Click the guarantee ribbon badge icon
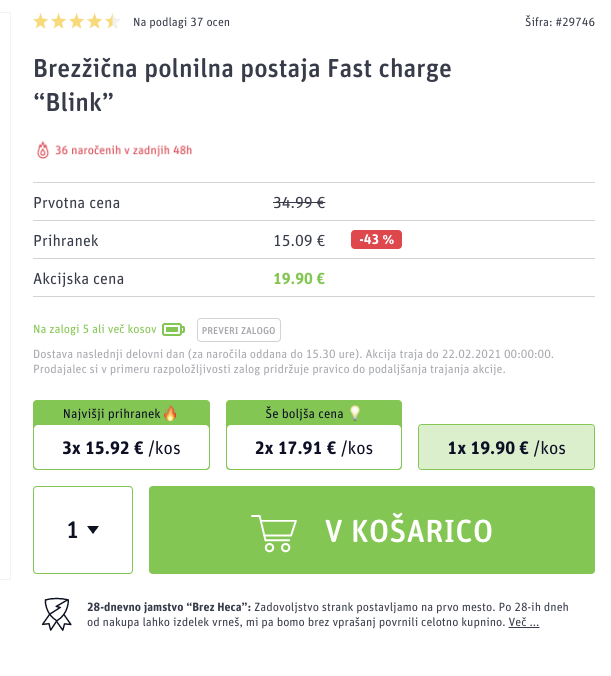The image size is (611, 676). (x=56, y=614)
